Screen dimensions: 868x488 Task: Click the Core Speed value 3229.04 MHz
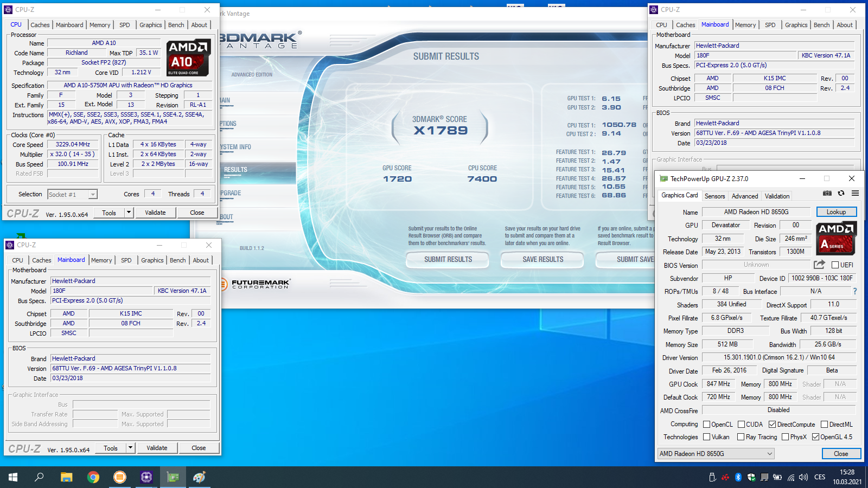(73, 145)
